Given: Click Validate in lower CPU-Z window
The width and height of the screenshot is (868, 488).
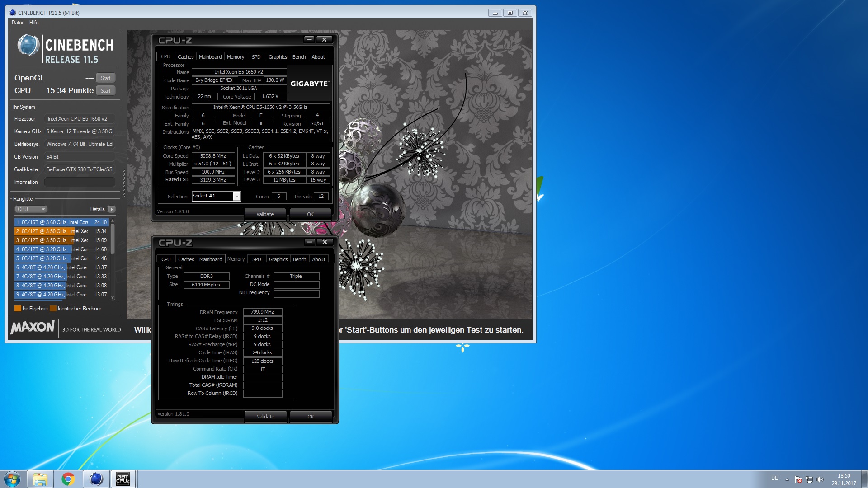Looking at the screenshot, I should click(265, 417).
